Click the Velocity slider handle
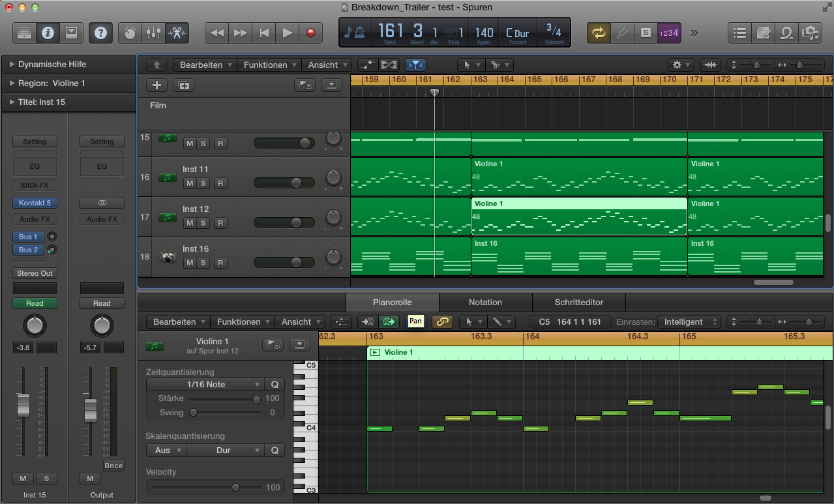The image size is (834, 504). (235, 487)
